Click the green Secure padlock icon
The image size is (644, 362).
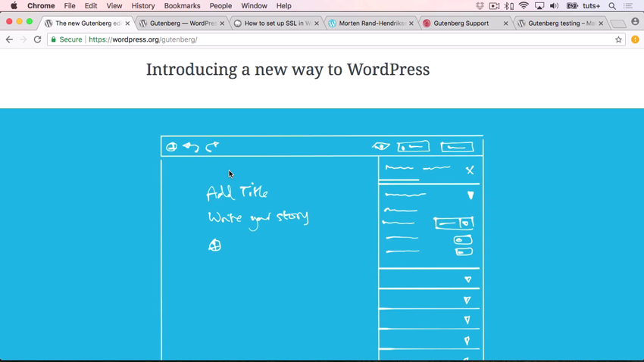click(53, 39)
